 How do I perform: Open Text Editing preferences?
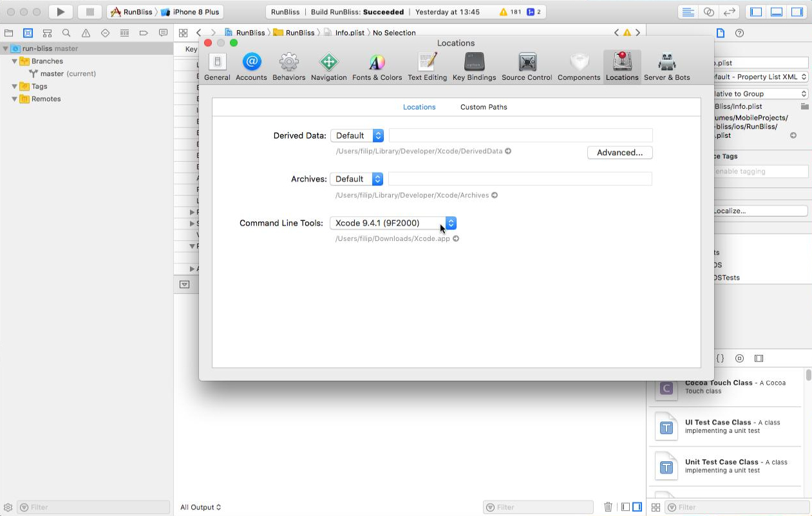[427, 67]
